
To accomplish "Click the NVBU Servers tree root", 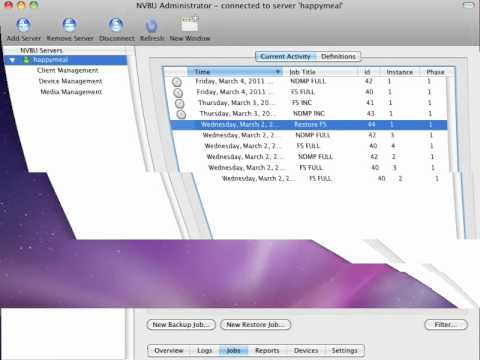I will tap(41, 51).
